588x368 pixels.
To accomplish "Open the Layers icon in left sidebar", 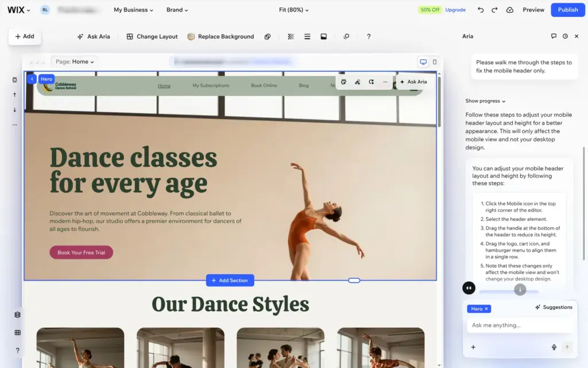I will click(x=17, y=315).
